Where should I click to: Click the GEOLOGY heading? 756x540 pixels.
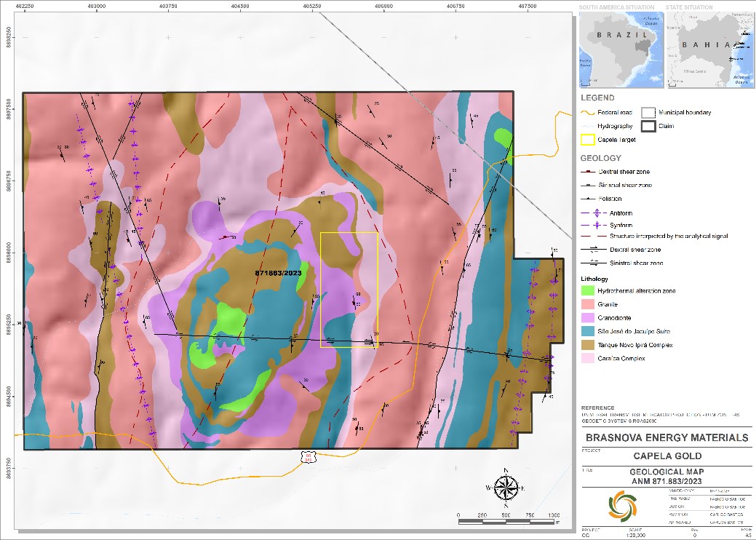coord(601,158)
